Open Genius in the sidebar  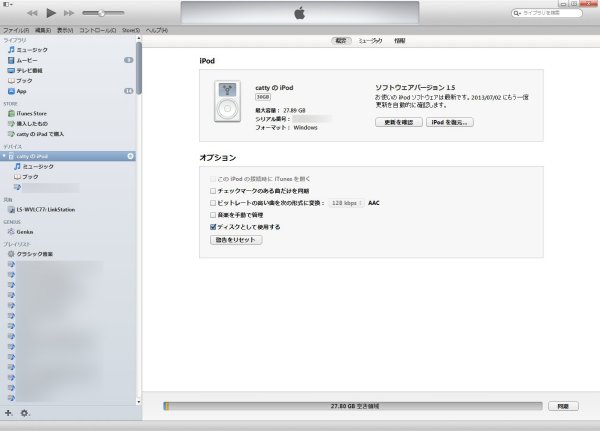[x=21, y=232]
